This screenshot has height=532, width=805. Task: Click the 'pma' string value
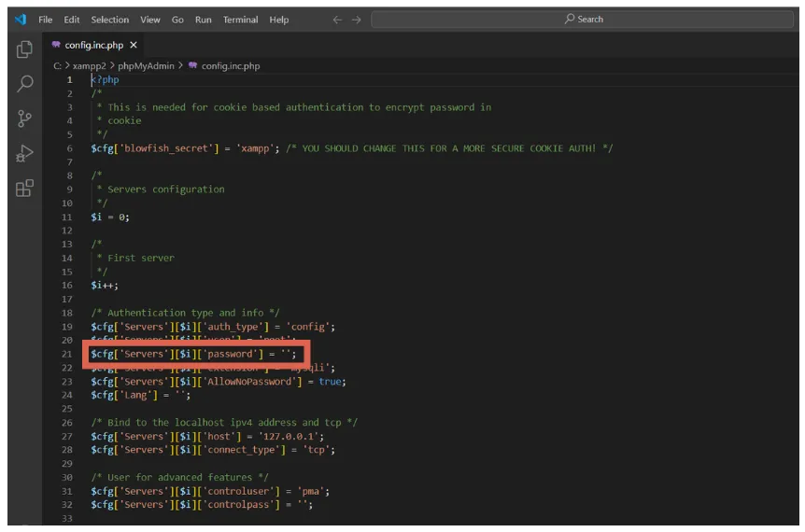tap(311, 492)
